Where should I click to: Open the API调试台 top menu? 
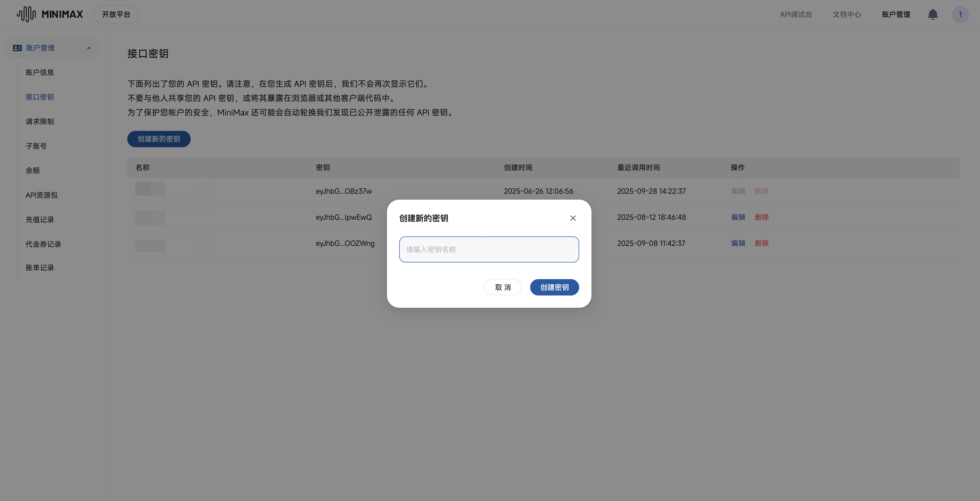click(795, 15)
